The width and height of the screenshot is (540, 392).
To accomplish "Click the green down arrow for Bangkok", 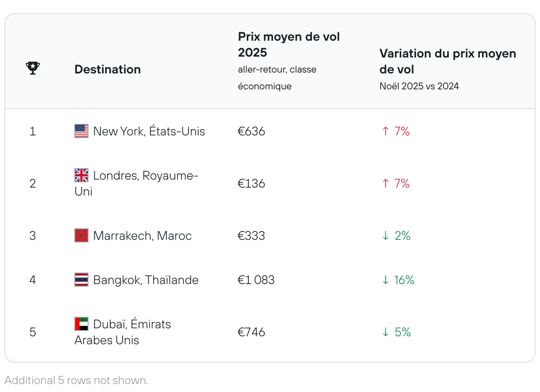I will tap(386, 280).
